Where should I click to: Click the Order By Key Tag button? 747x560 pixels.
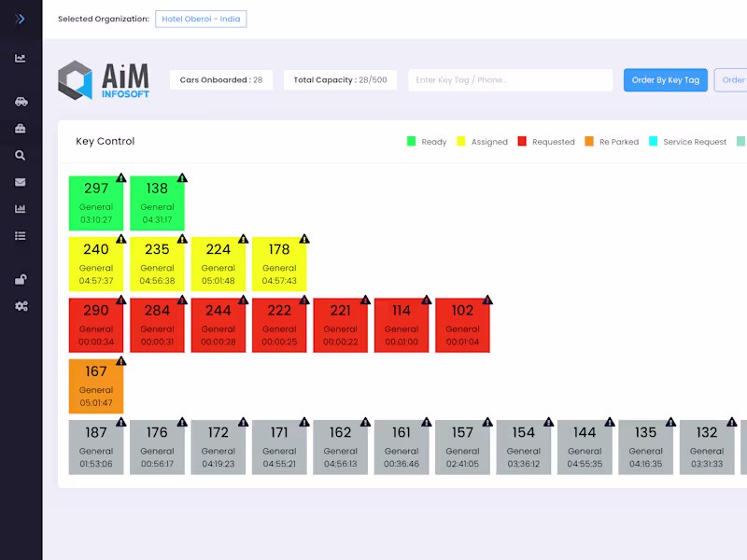pos(665,80)
